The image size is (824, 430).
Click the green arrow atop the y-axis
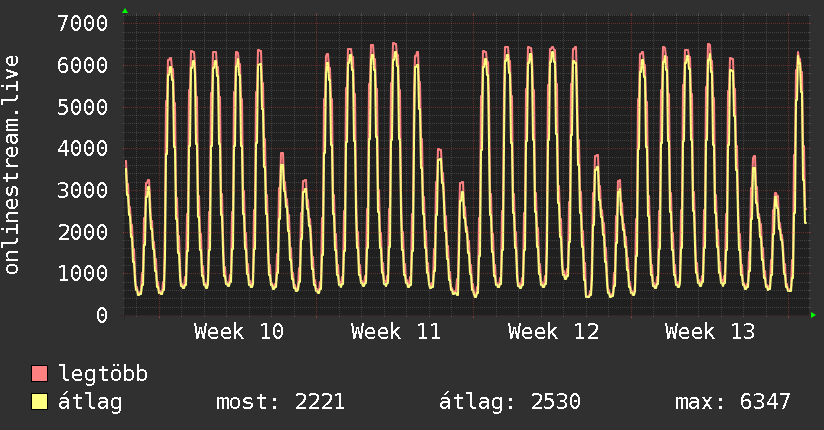(125, 11)
